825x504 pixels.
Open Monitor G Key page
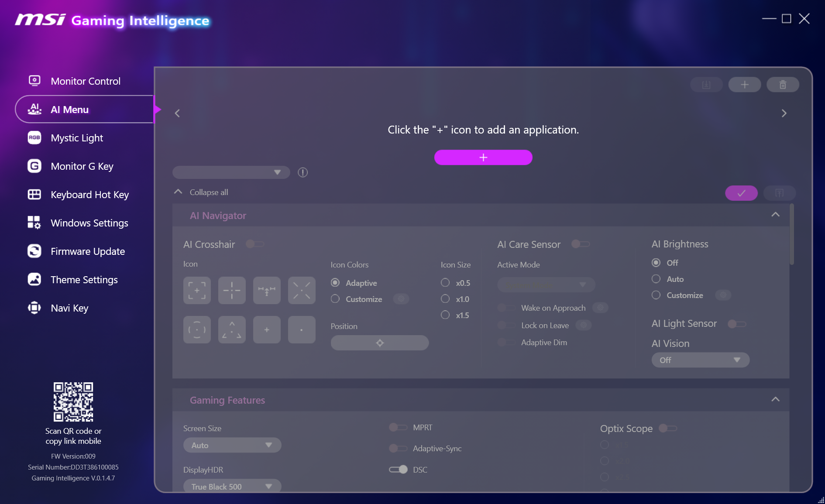82,166
